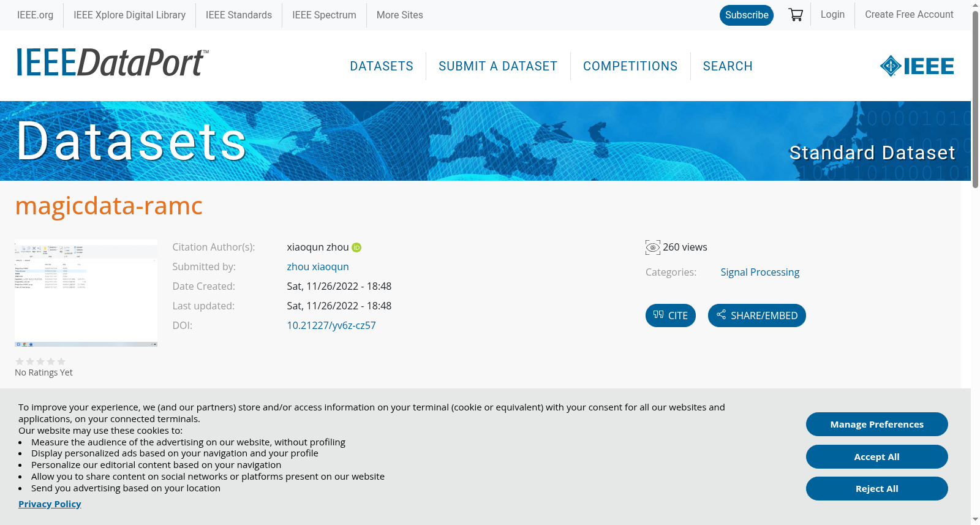Screen dimensions: 980x525
Task: Click the magicdata-ramc dataset title
Action: (109, 206)
